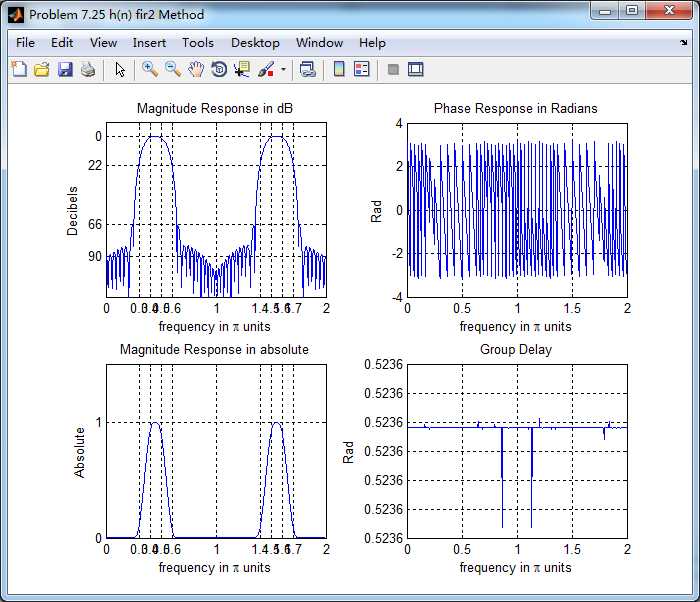
Task: Click the New Figure toolbar icon
Action: [19, 69]
